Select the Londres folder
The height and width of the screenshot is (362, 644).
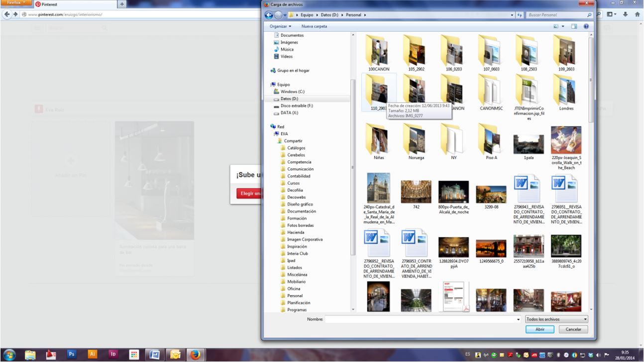(566, 92)
